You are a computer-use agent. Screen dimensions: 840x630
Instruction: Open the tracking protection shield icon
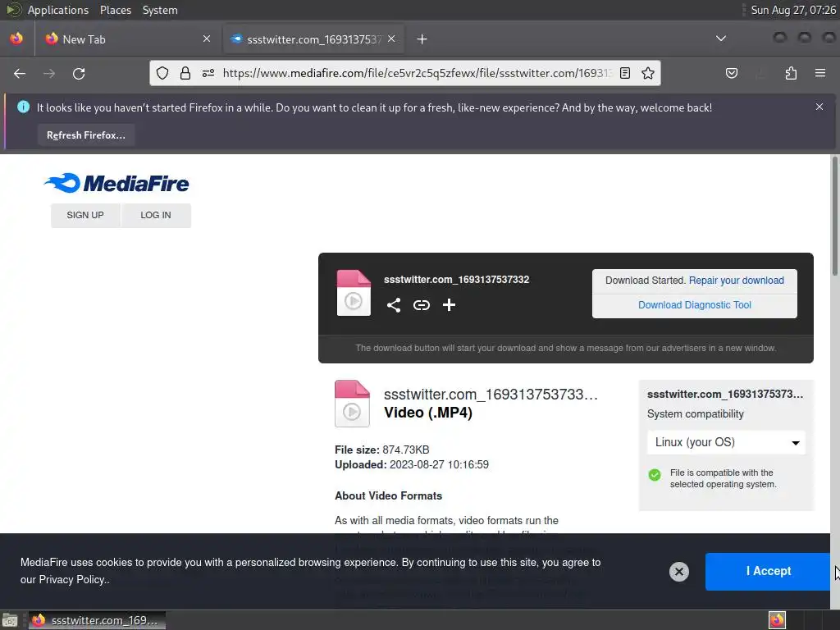[x=162, y=73]
